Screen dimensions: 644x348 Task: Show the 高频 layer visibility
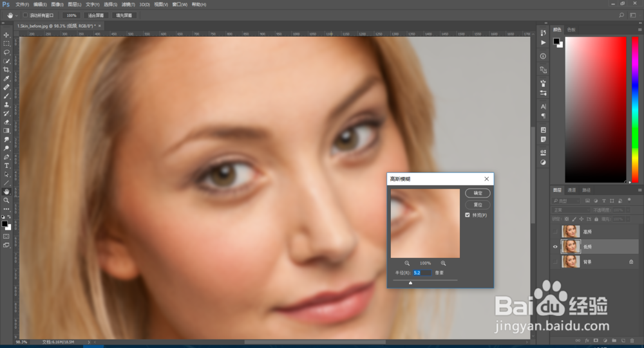pyautogui.click(x=555, y=232)
